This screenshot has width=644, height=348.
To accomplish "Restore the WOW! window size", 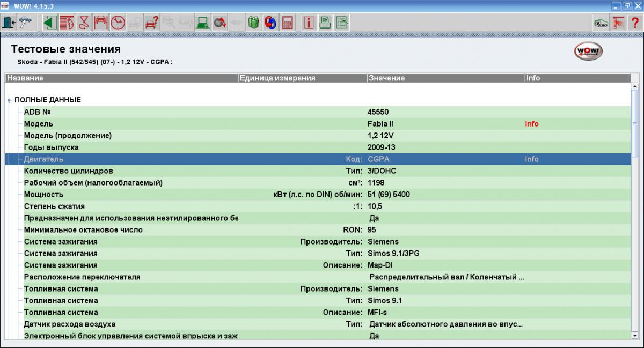I will [x=626, y=5].
